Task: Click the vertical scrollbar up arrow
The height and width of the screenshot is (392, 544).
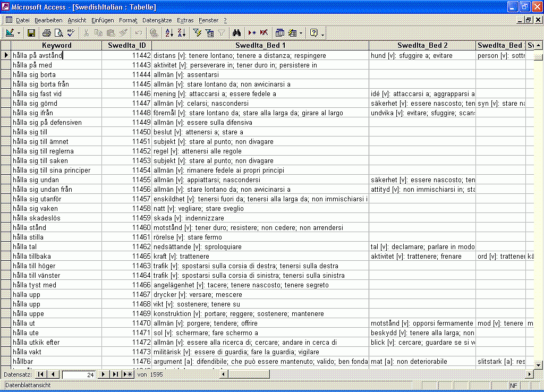Action: [538, 45]
